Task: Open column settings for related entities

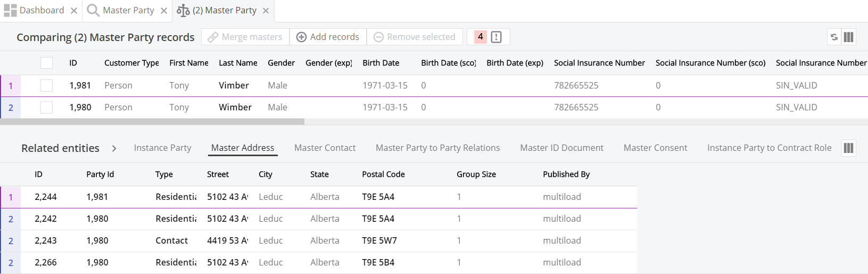Action: 849,148
